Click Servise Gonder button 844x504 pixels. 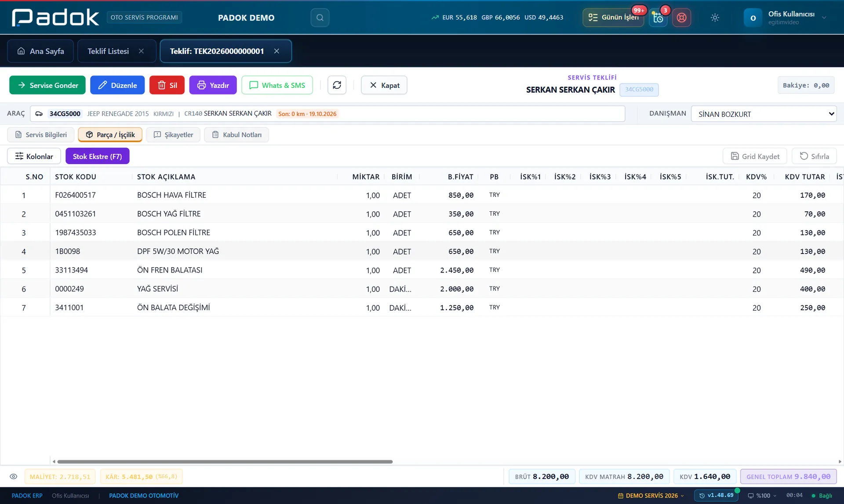[x=47, y=85]
